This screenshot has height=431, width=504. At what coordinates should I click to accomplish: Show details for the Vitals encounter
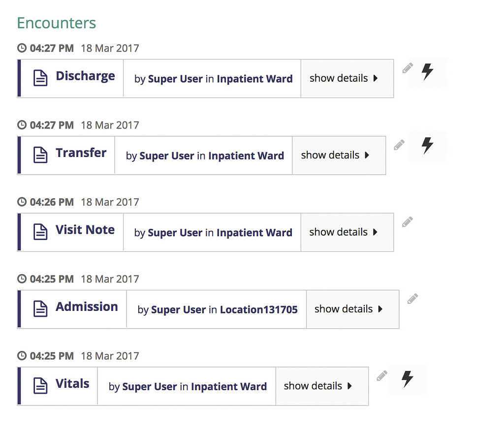(322, 386)
